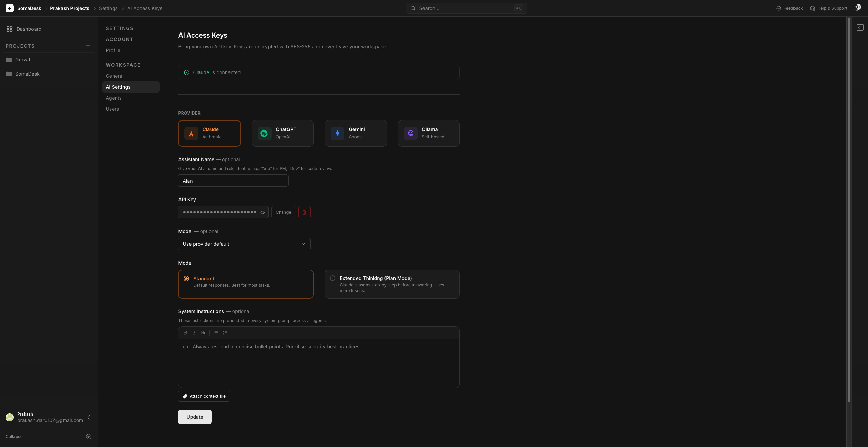Toggle the right side panel icon
This screenshot has height=447, width=868.
pos(860,27)
